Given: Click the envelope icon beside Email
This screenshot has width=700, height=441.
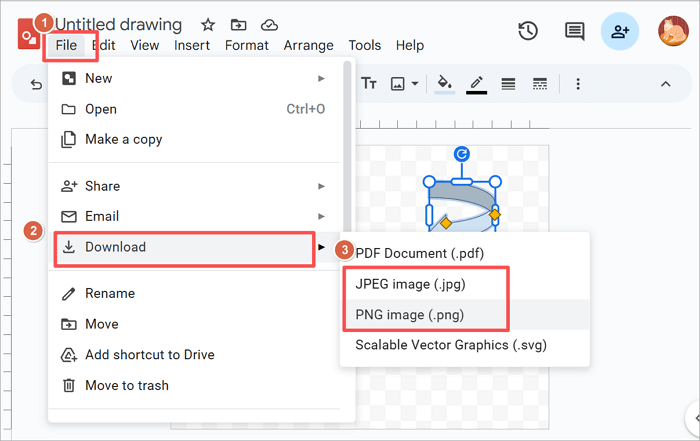Looking at the screenshot, I should tap(69, 216).
